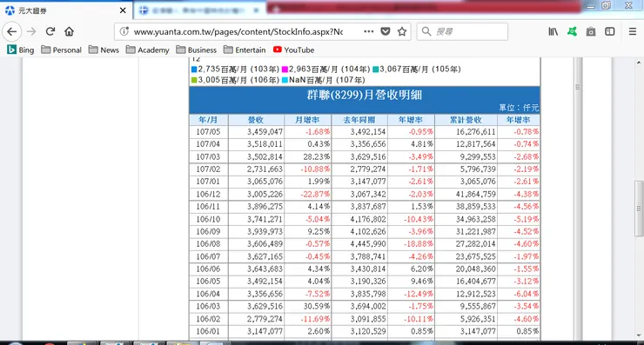644x345 pixels.
Task: Open the browser home page
Action: point(69,31)
